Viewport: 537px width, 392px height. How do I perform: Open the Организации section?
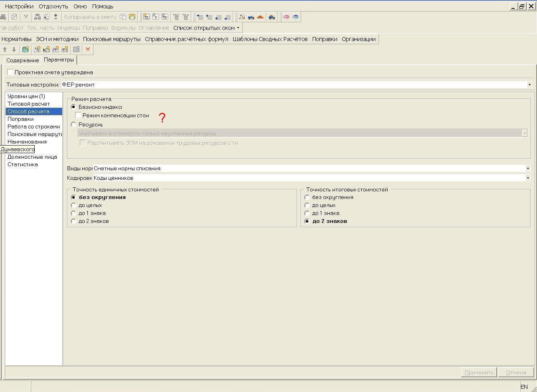click(359, 39)
